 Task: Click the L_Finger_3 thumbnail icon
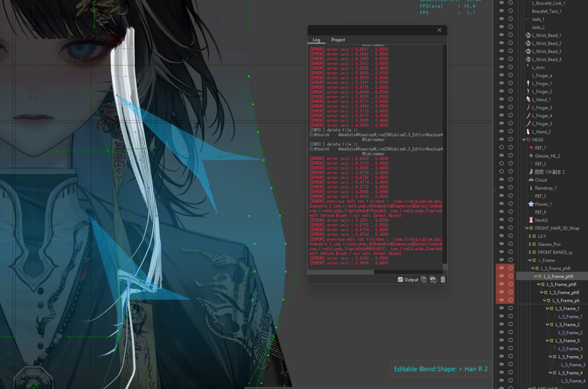click(x=528, y=107)
